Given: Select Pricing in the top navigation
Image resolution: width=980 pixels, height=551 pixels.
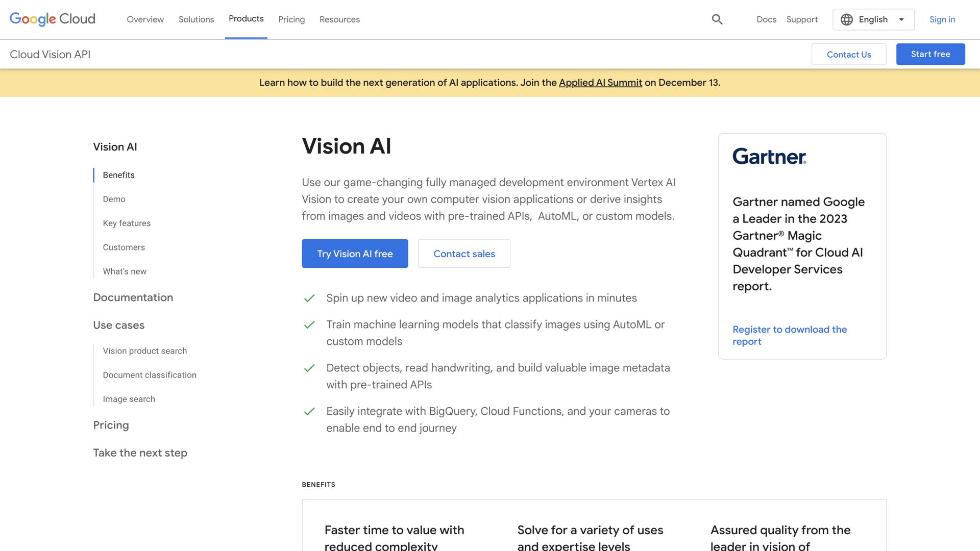Looking at the screenshot, I should point(291,19).
